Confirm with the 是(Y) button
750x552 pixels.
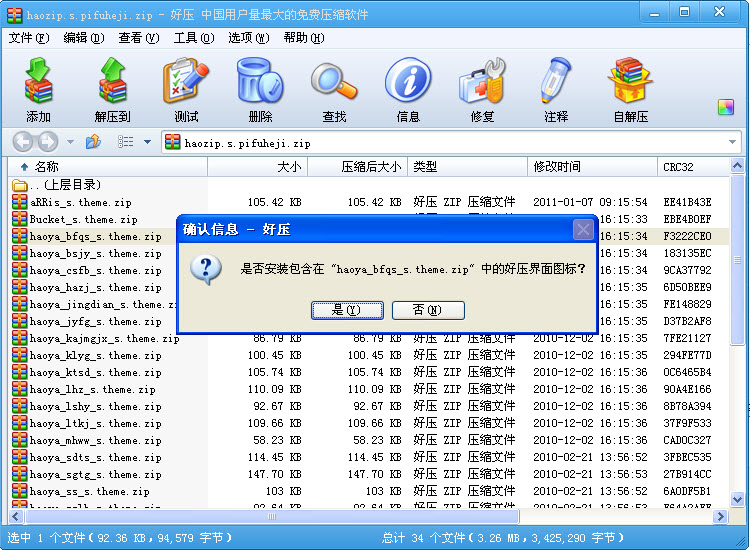coord(347,310)
